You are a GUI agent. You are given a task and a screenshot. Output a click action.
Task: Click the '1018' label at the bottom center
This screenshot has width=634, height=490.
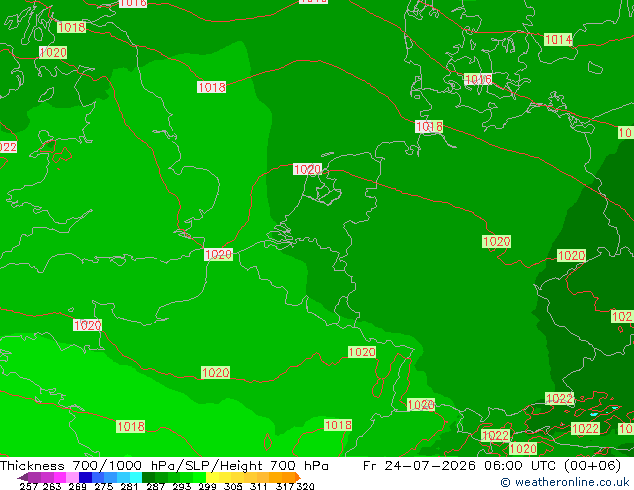[338, 425]
